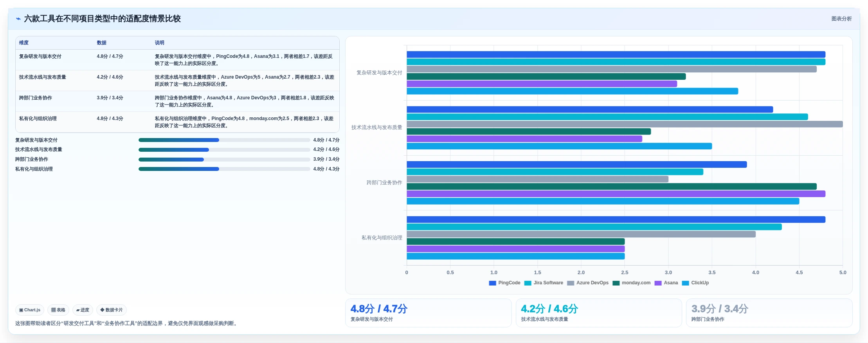Click the progress bar for 复杂研发与版本交付

[224, 140]
